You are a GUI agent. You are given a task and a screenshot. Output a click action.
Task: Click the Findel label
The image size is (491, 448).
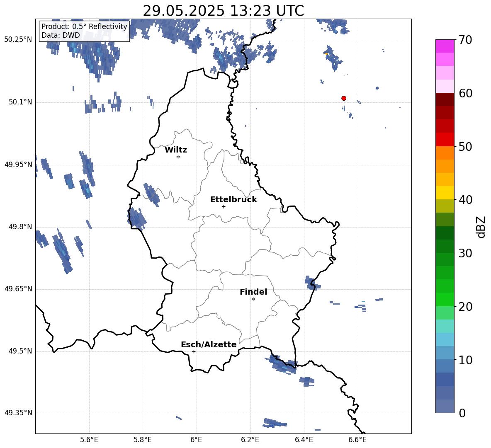coord(253,292)
